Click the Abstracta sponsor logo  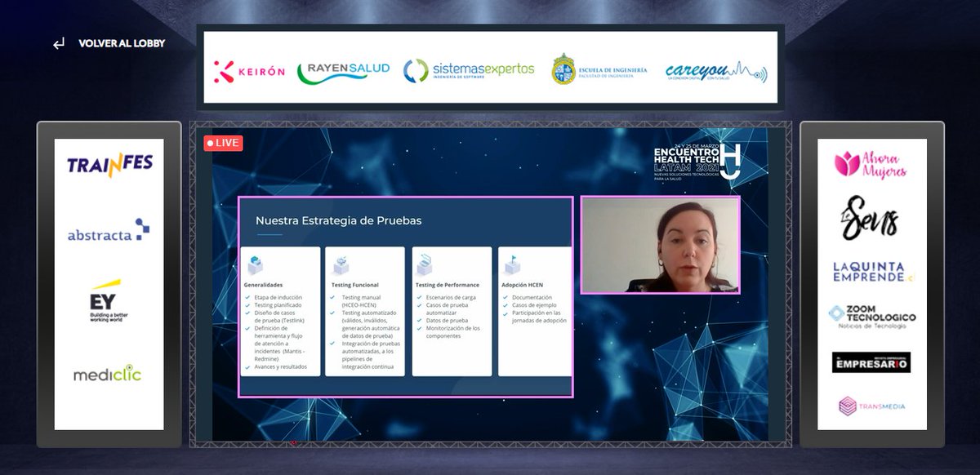click(x=109, y=232)
